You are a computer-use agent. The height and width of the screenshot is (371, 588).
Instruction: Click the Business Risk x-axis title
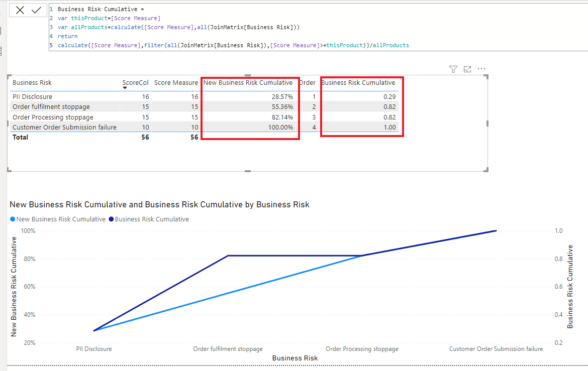pos(295,358)
